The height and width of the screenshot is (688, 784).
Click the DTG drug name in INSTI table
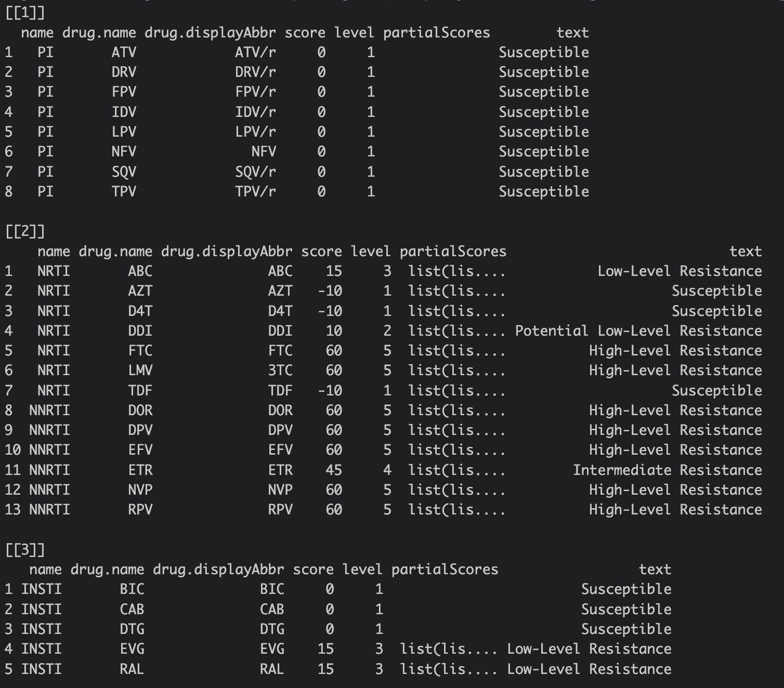point(132,629)
